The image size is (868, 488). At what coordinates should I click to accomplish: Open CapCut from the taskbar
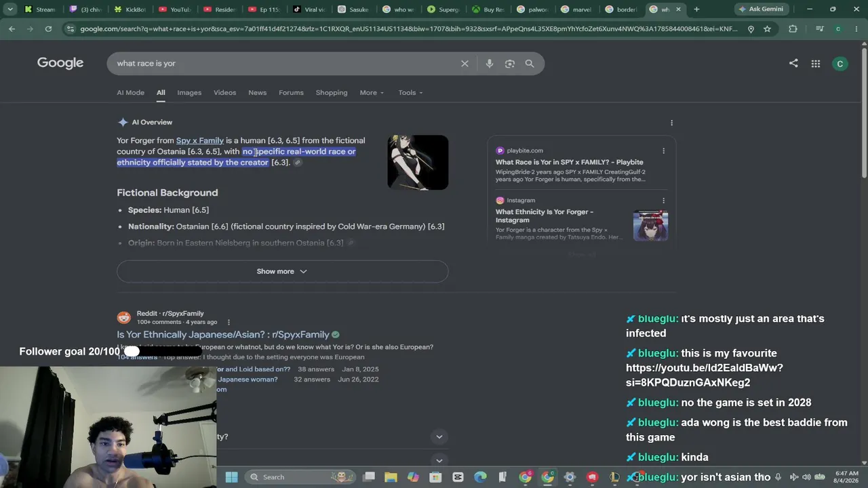coord(458,477)
